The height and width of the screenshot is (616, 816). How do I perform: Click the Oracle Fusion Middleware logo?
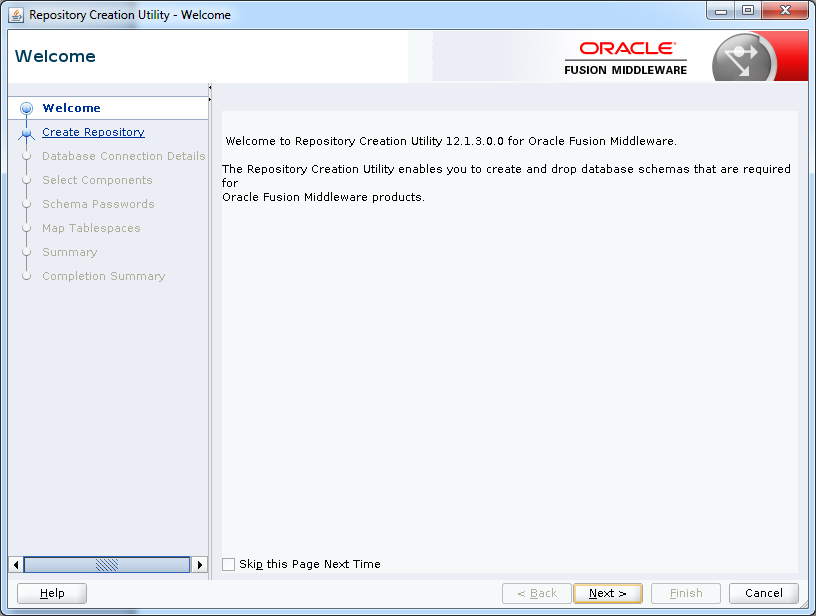pyautogui.click(x=626, y=58)
